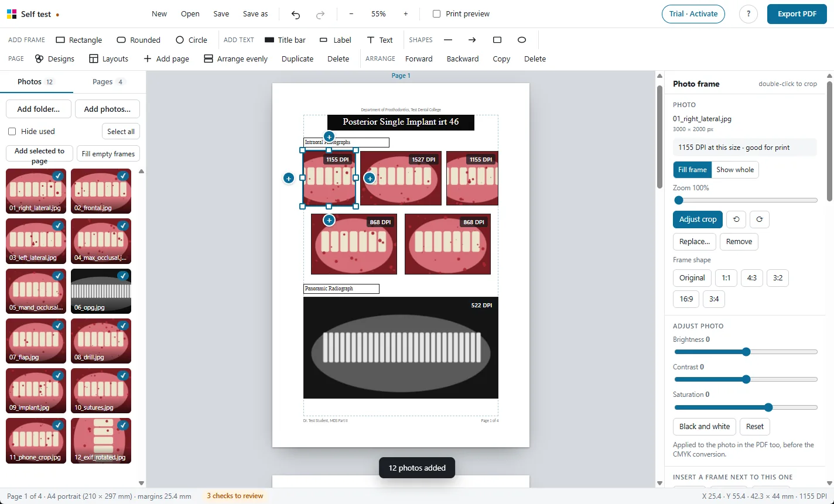Add a Circle frame

click(x=192, y=40)
